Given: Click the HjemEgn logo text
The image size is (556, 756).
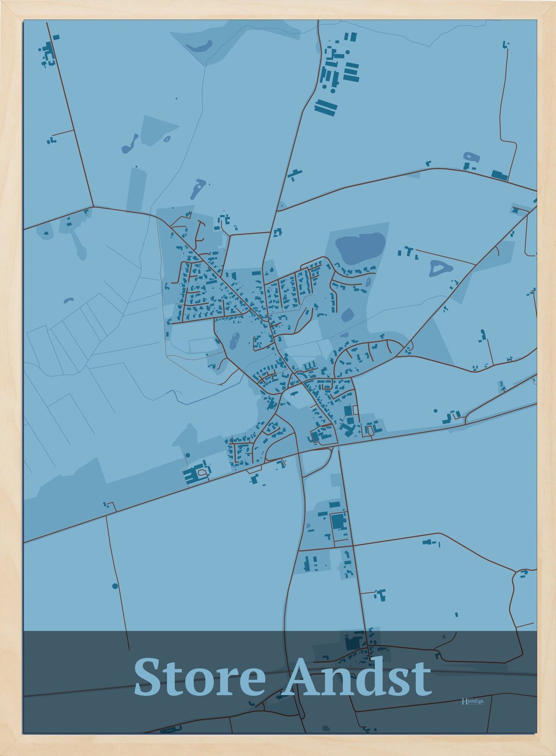Looking at the screenshot, I should pos(472,701).
